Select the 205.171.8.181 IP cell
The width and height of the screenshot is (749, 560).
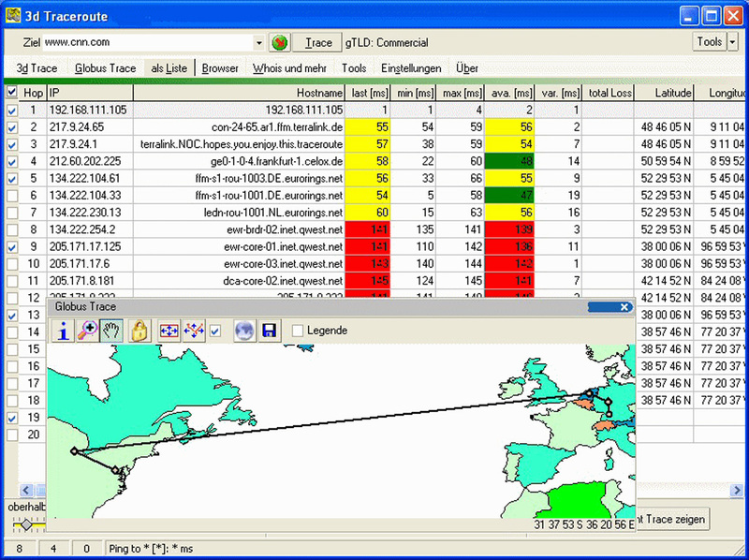pyautogui.click(x=90, y=281)
